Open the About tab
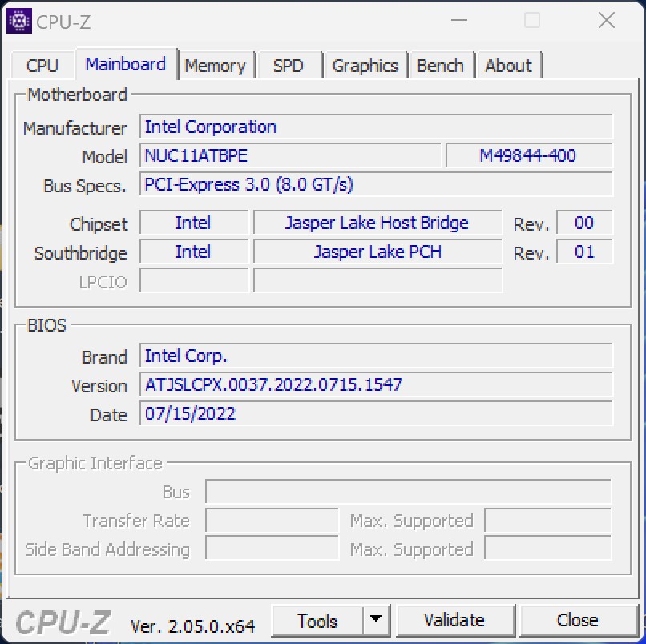 click(509, 66)
